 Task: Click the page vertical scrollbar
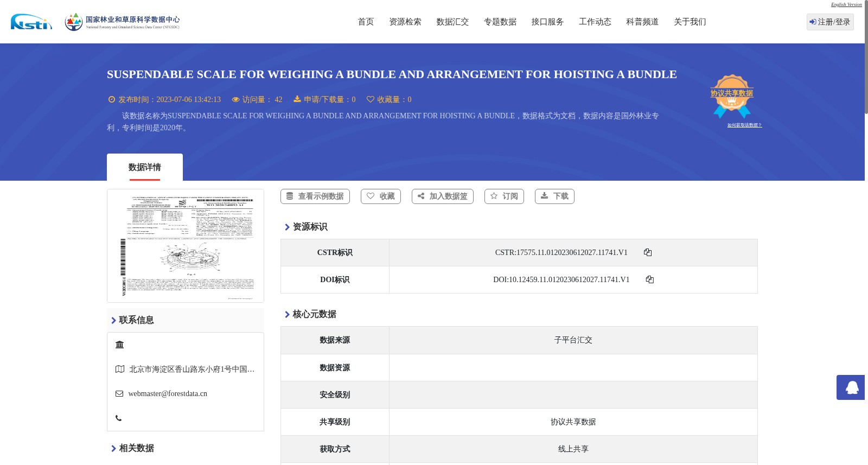pos(866,57)
